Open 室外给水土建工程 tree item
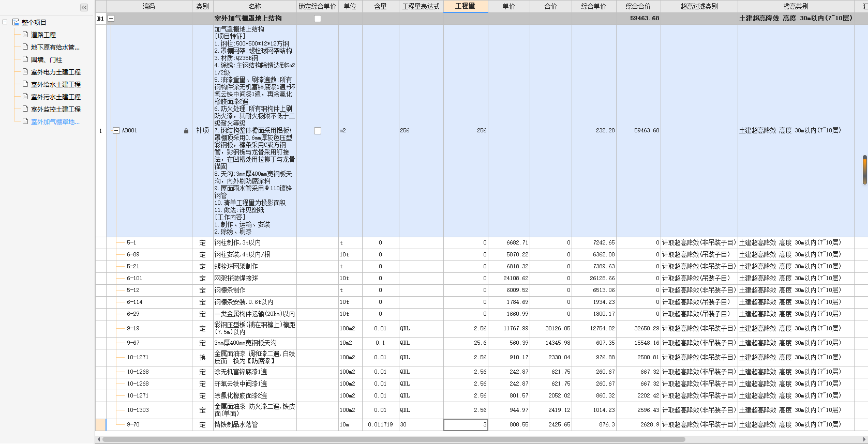 (56, 84)
